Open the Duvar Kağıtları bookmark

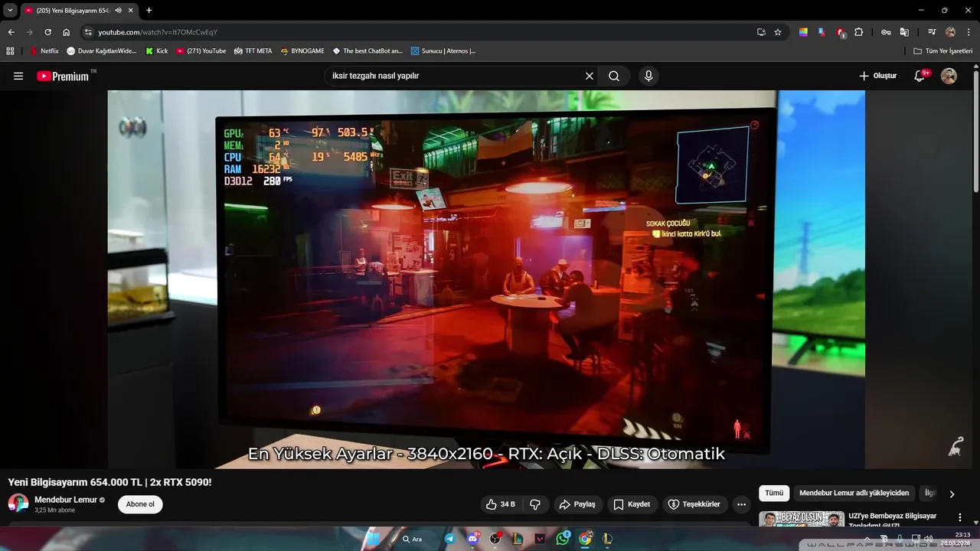(x=102, y=51)
